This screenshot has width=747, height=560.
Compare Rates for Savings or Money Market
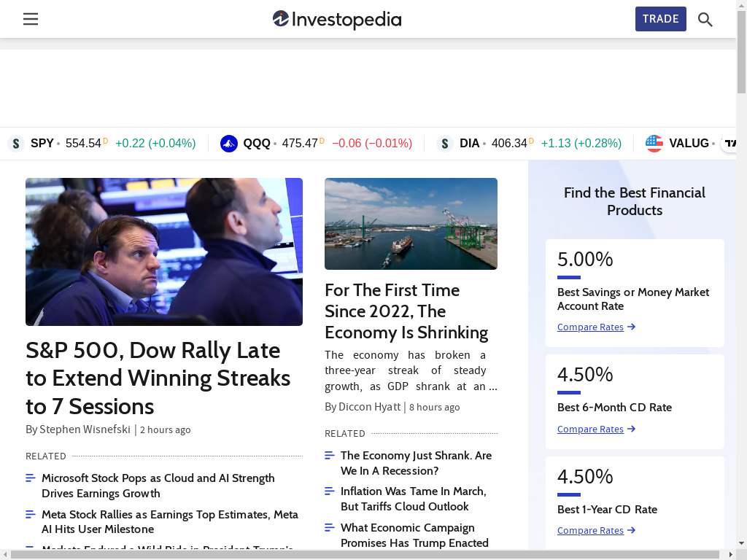[590, 327]
